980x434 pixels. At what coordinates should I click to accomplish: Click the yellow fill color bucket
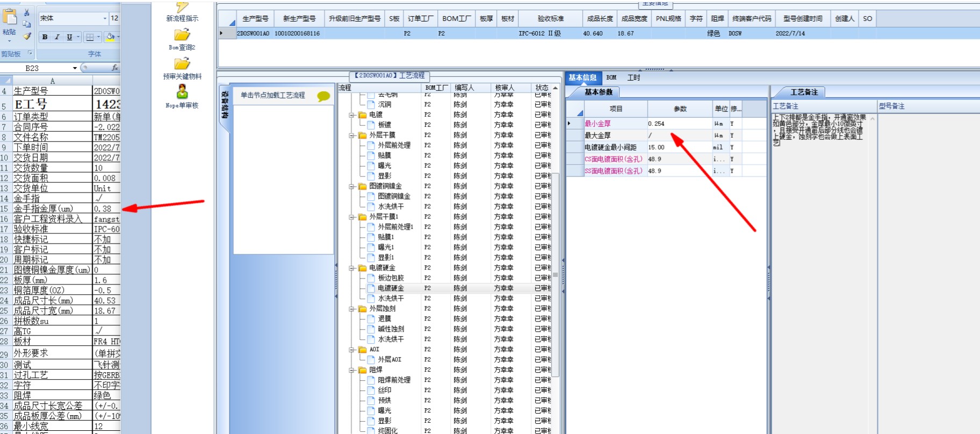110,37
